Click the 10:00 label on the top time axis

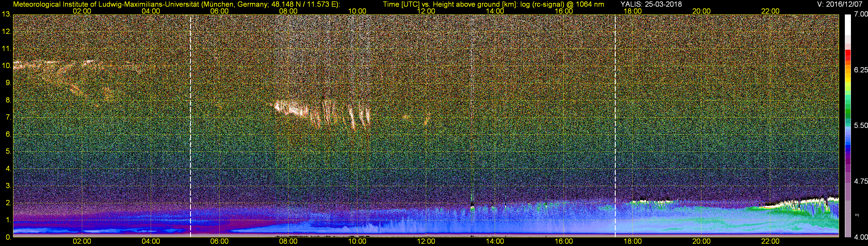pyautogui.click(x=357, y=11)
